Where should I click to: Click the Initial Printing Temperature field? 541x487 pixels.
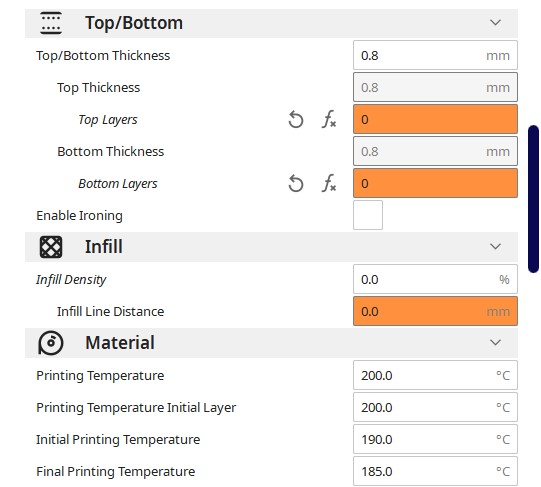click(x=435, y=439)
